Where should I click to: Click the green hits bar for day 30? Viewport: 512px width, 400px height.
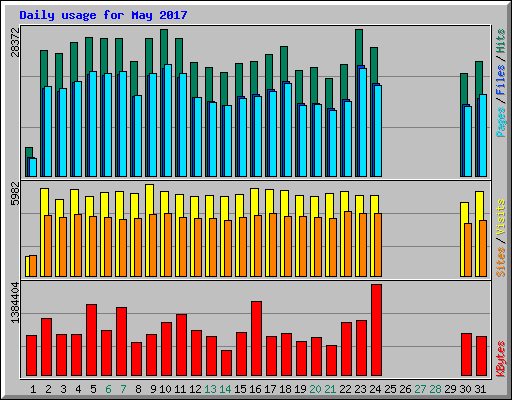point(464,89)
